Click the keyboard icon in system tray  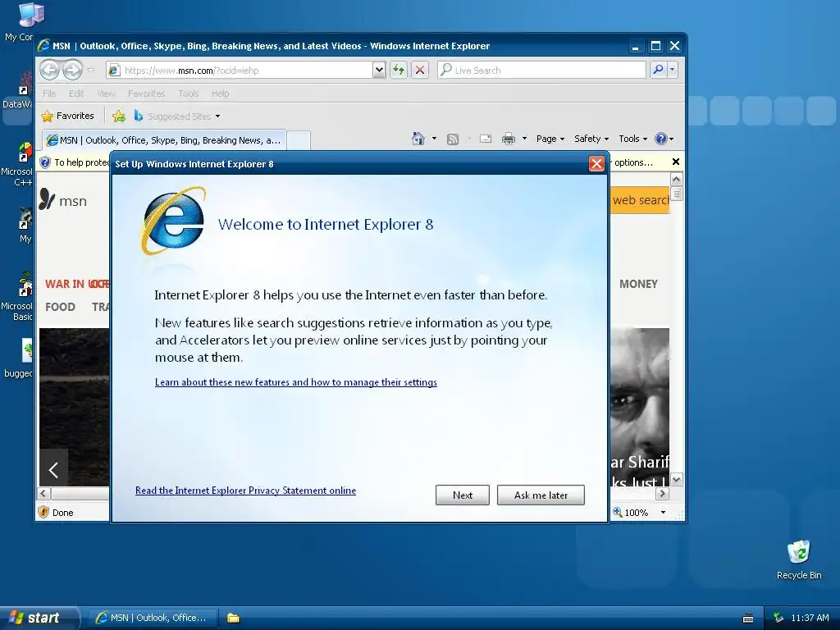click(748, 619)
